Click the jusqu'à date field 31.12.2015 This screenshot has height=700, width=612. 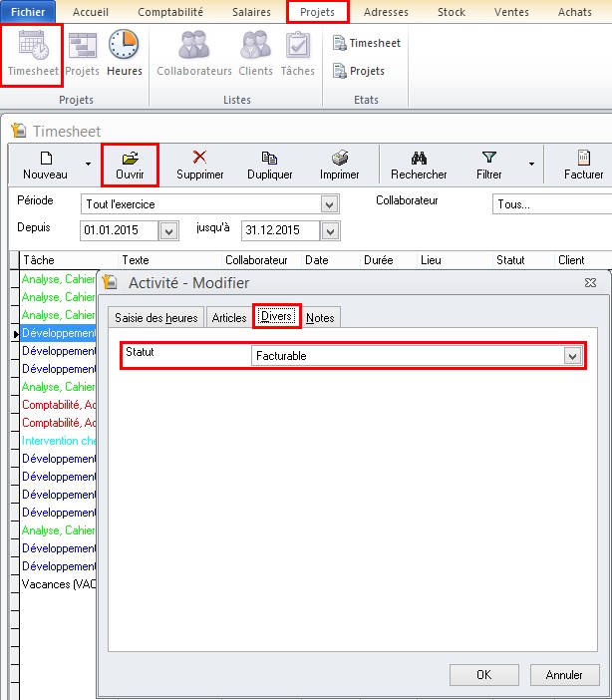click(280, 230)
